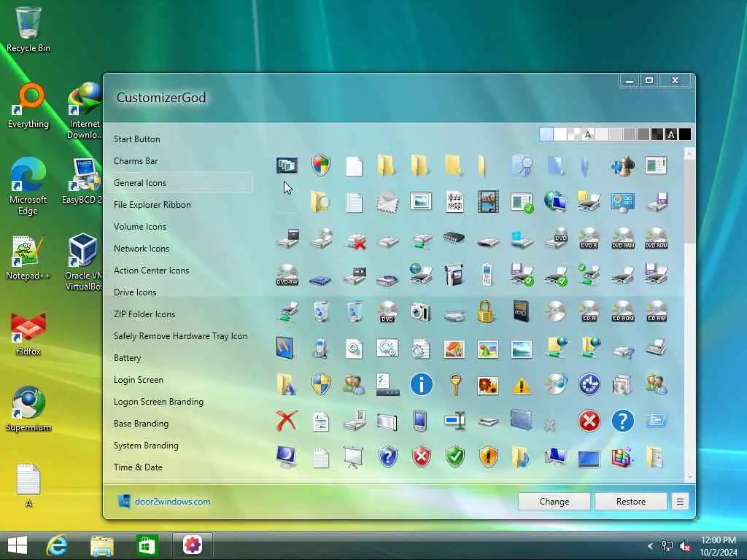Choose the green checkmark shield icon
Screen dimensions: 747x560
[x=455, y=457]
